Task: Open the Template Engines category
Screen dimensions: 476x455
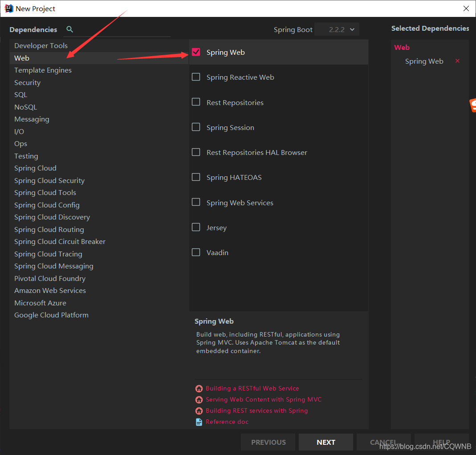Action: coord(99,70)
